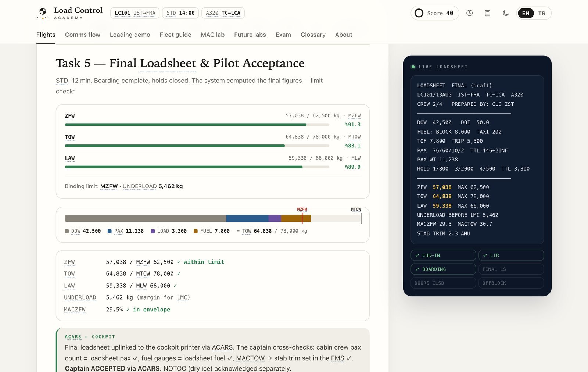Click the Score 40 badge
Viewport: 588px width, 372px height.
click(x=435, y=13)
